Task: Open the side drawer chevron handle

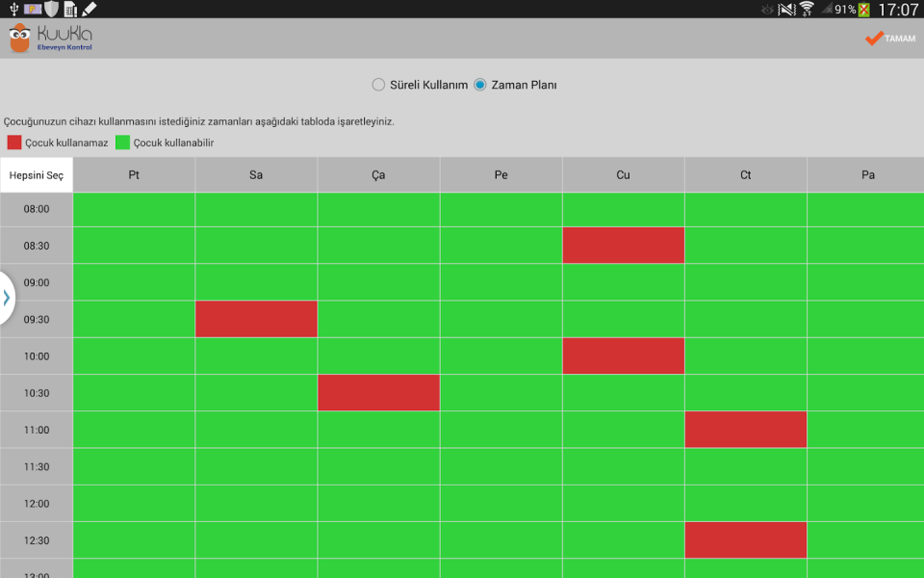Action: point(7,298)
